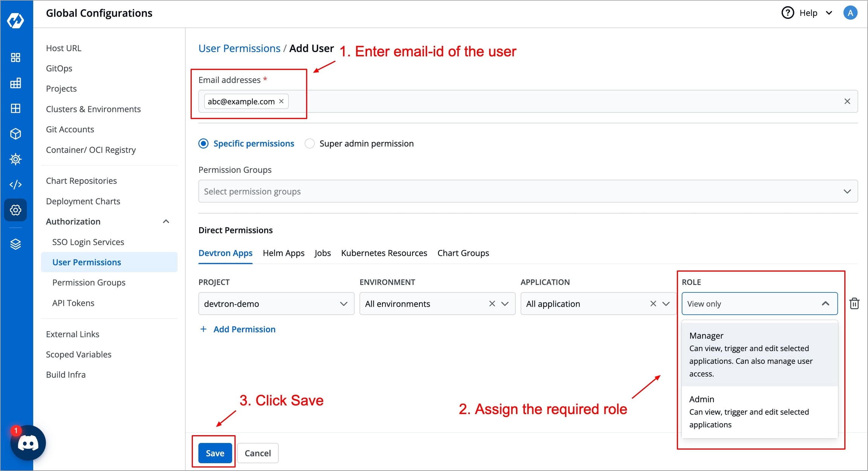Open Permission Groups in sidebar
868x471 pixels.
89,282
